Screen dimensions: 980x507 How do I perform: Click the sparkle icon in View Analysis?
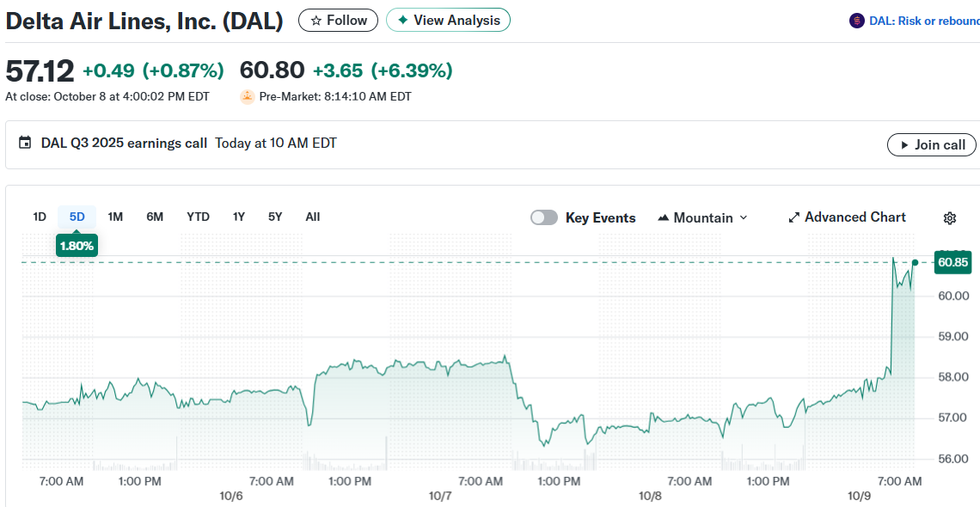click(402, 20)
